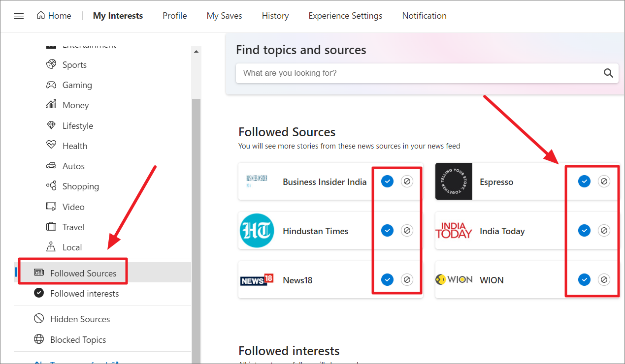Click the Lifestyle diamond icon
Viewport: 625px width, 364px height.
coord(51,125)
